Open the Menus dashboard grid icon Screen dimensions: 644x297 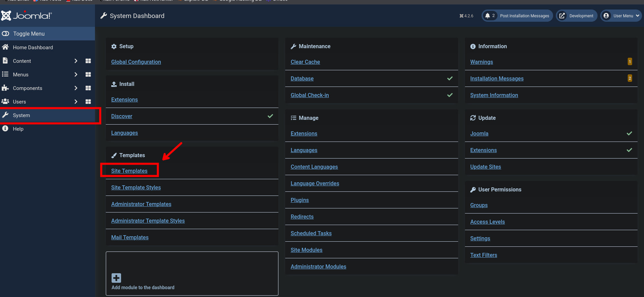[x=88, y=75]
